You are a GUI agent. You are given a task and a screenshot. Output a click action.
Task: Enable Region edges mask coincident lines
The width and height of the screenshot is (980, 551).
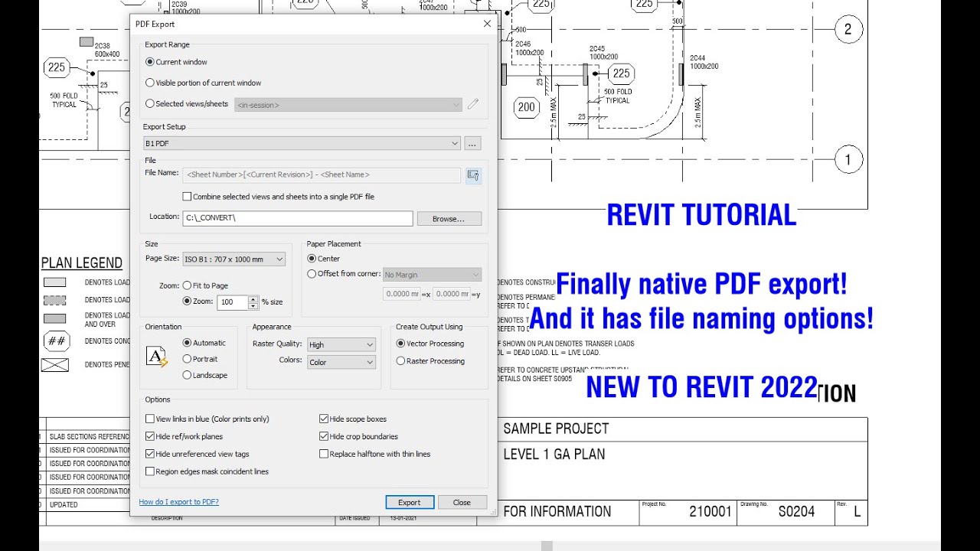(x=150, y=471)
